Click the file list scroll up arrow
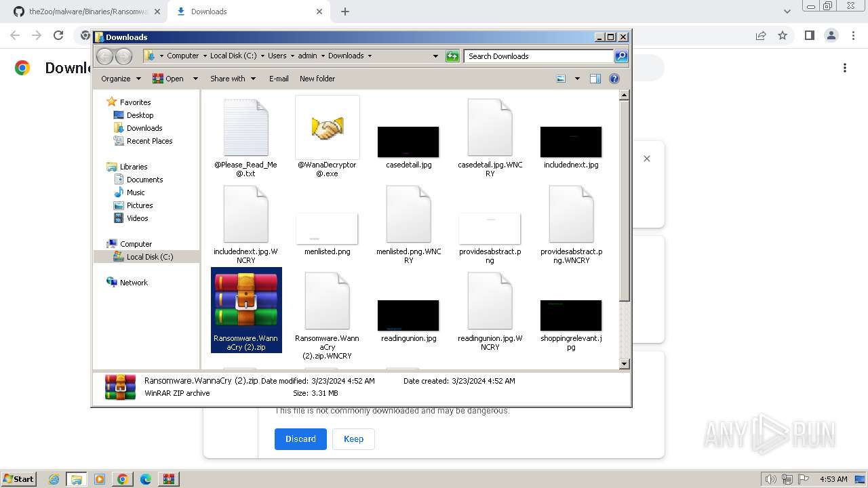Screen dimensions: 868x488 (x=625, y=96)
